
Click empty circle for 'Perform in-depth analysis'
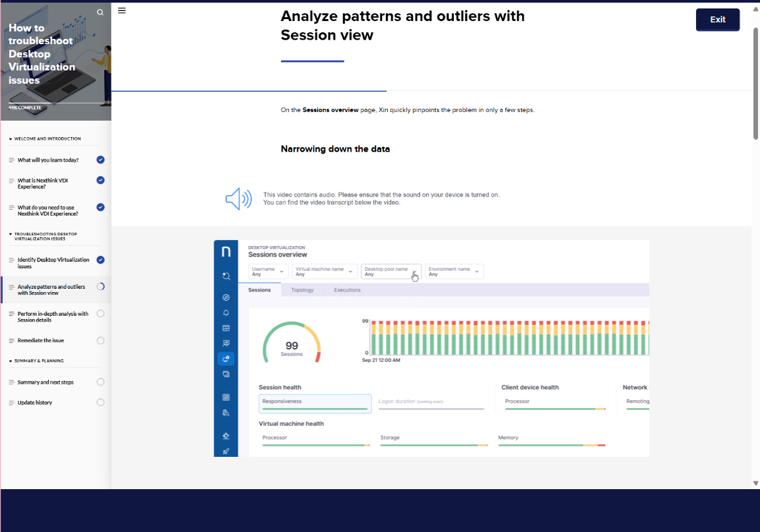(x=100, y=314)
